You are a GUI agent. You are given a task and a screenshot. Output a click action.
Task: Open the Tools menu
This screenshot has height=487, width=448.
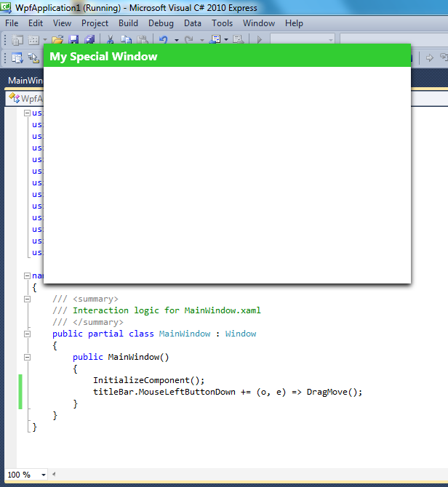(222, 23)
